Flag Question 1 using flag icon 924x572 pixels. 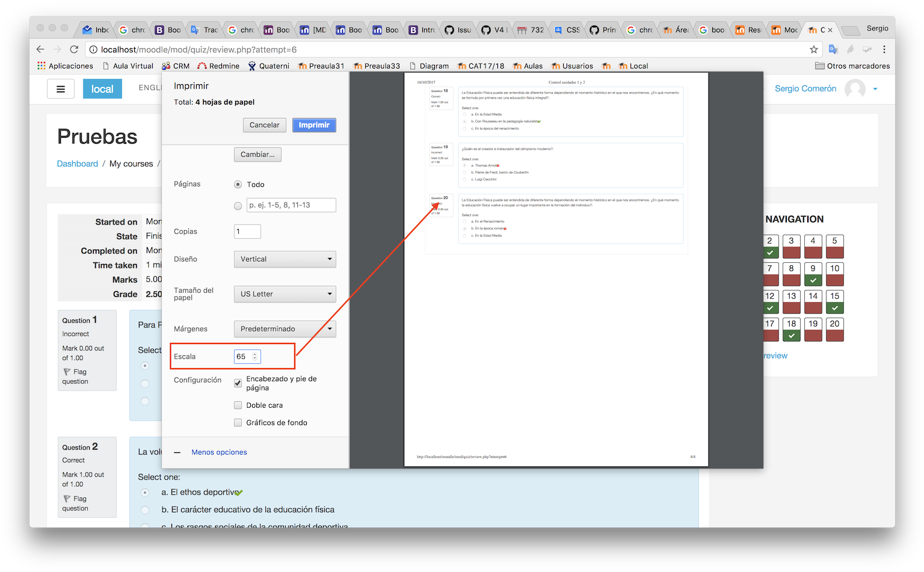[67, 372]
